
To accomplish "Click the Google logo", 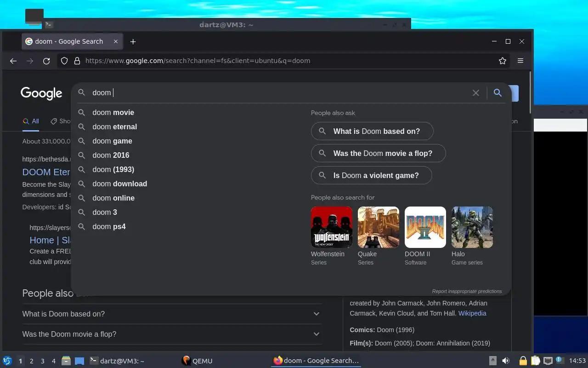I will (41, 93).
